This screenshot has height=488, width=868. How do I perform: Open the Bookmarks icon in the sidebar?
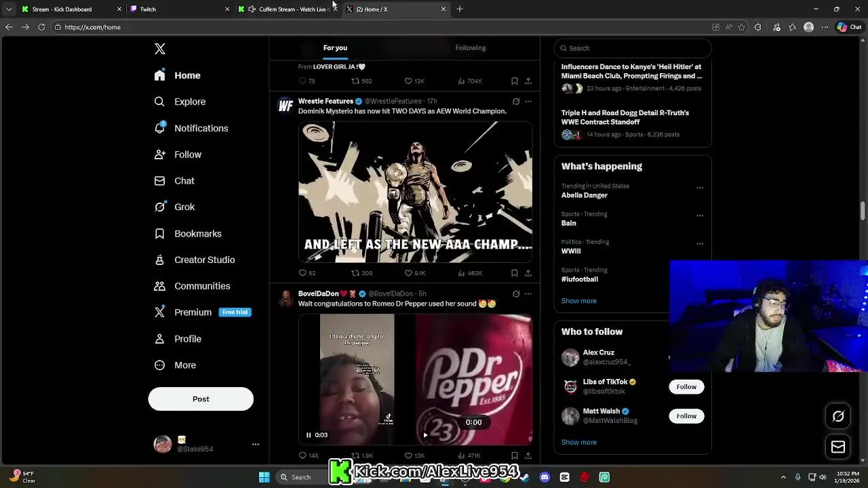click(159, 233)
